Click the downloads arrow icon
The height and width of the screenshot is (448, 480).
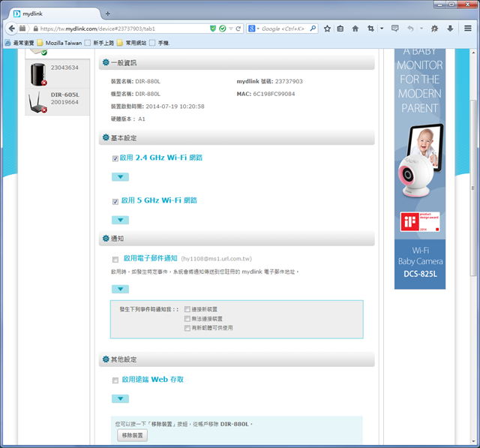(450, 29)
